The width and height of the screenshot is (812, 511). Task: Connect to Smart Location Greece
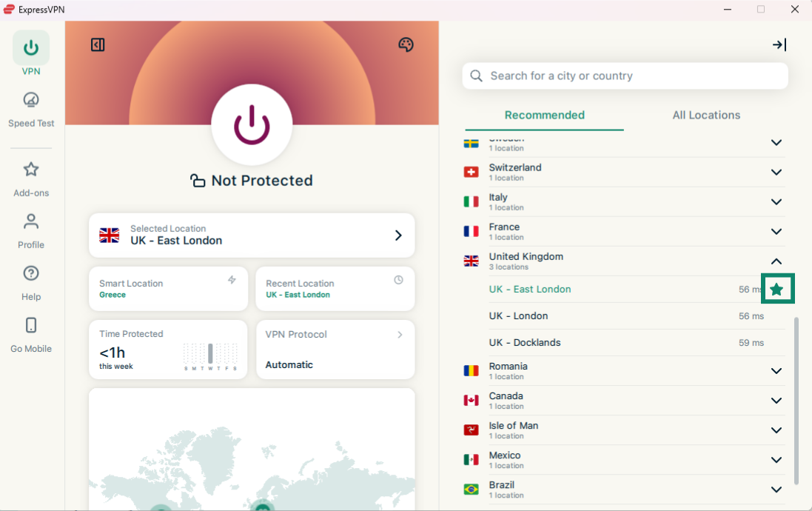click(x=168, y=289)
